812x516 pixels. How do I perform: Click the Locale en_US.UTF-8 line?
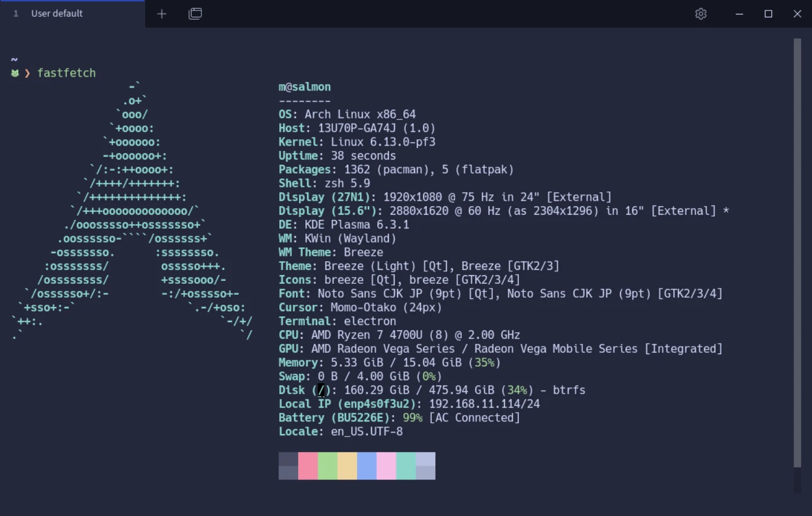[341, 432]
